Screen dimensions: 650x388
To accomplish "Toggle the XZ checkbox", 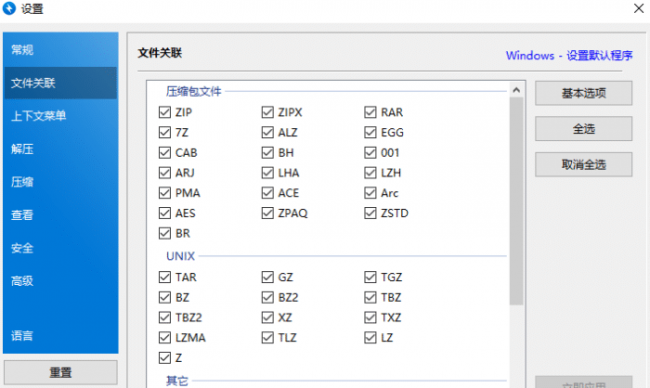I will point(267,318).
